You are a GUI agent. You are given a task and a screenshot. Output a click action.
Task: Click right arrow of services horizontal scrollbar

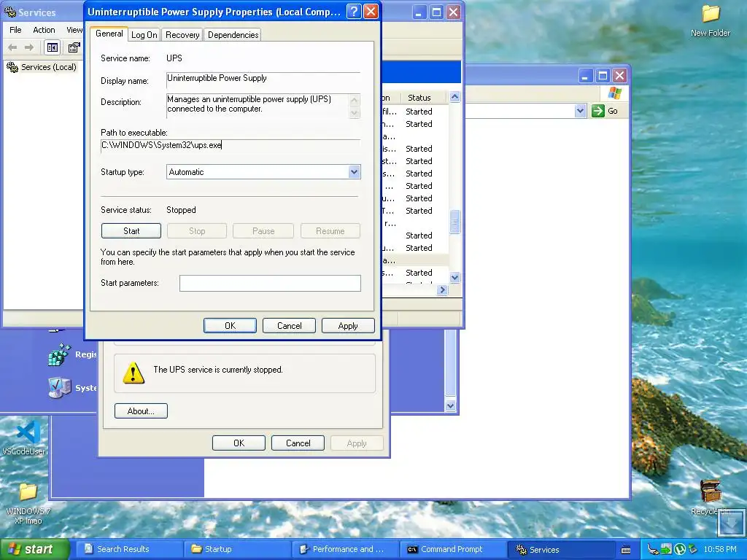coord(442,289)
